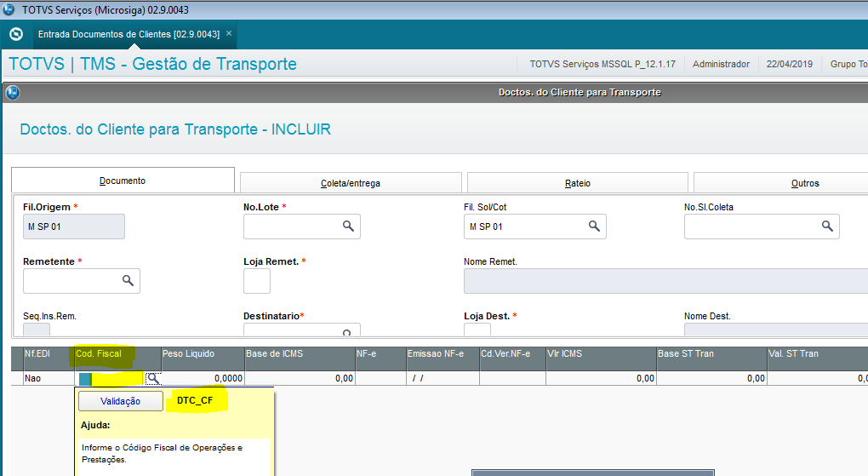Open lookup search for No.Sl.Coleta field
Screen dimensions: 868x476
(x=827, y=227)
